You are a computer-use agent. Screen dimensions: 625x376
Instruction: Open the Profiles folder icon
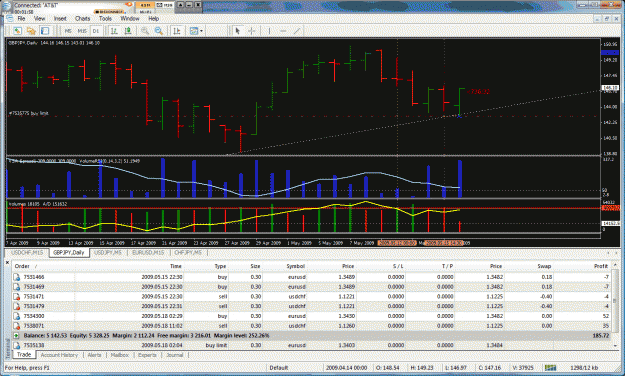tap(31, 31)
